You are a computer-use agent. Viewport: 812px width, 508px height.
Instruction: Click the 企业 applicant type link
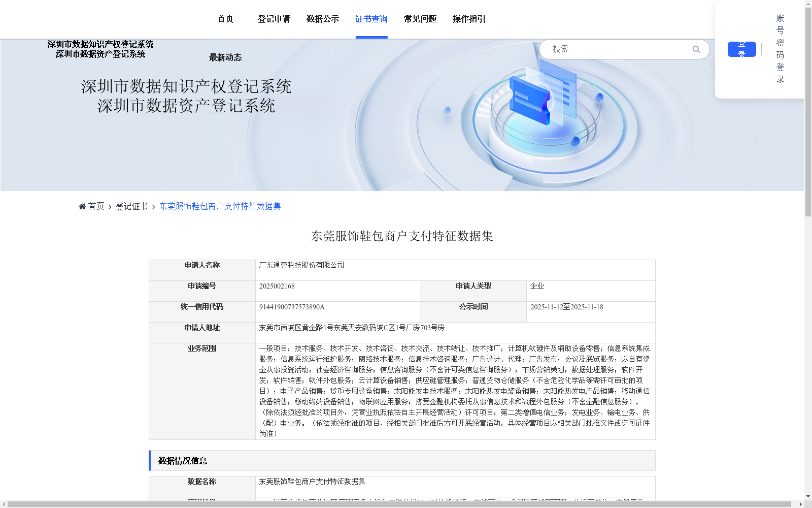[x=536, y=285]
